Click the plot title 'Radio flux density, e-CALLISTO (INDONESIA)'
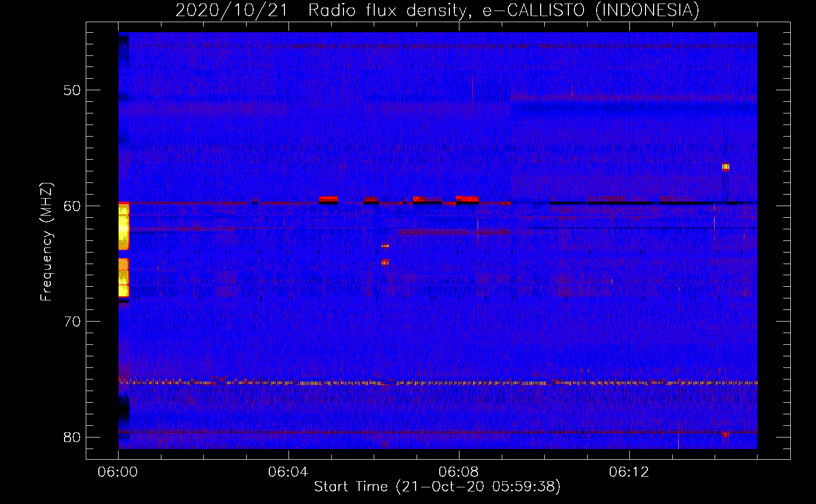The width and height of the screenshot is (816, 504). 504,10
